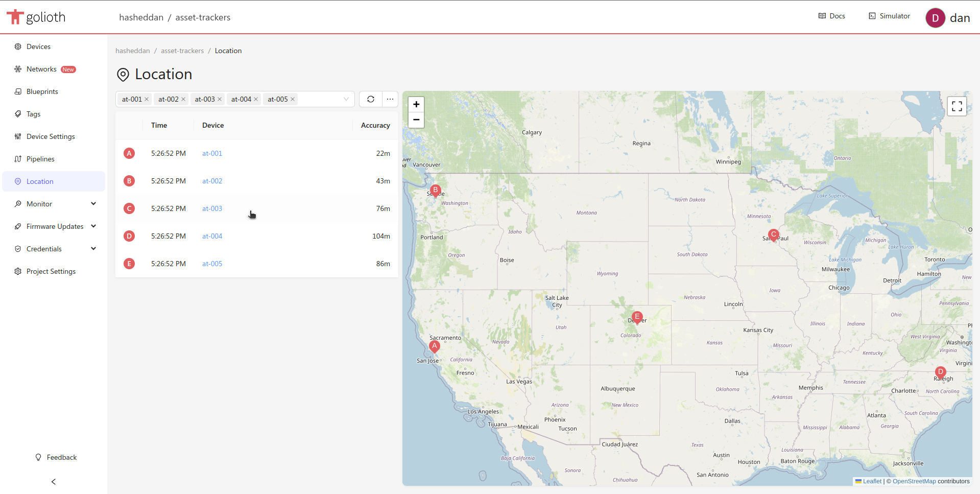Select the Location sidebar entry

54,181
